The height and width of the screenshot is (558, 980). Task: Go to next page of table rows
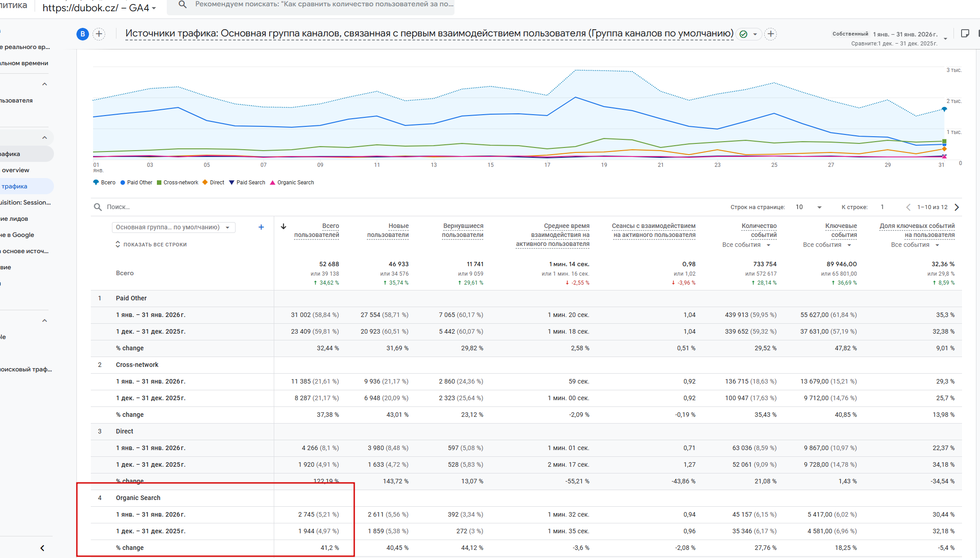pyautogui.click(x=957, y=207)
